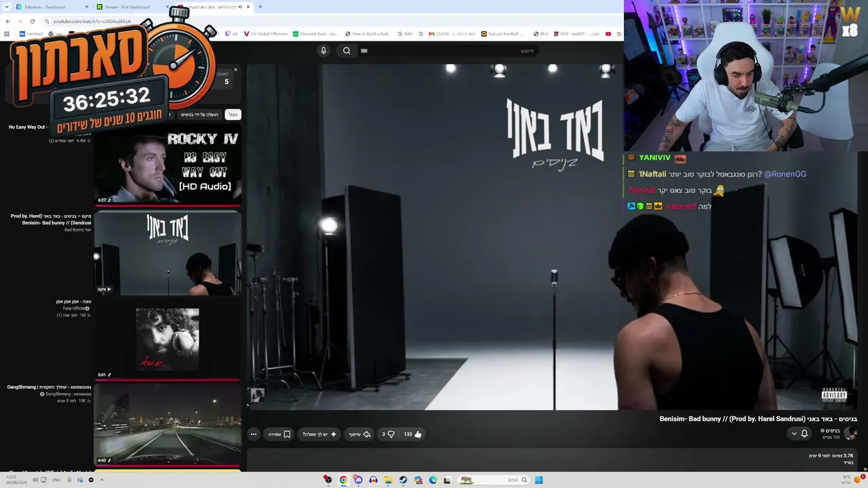Open Microsoft Edge from the taskbar

tap(433, 480)
